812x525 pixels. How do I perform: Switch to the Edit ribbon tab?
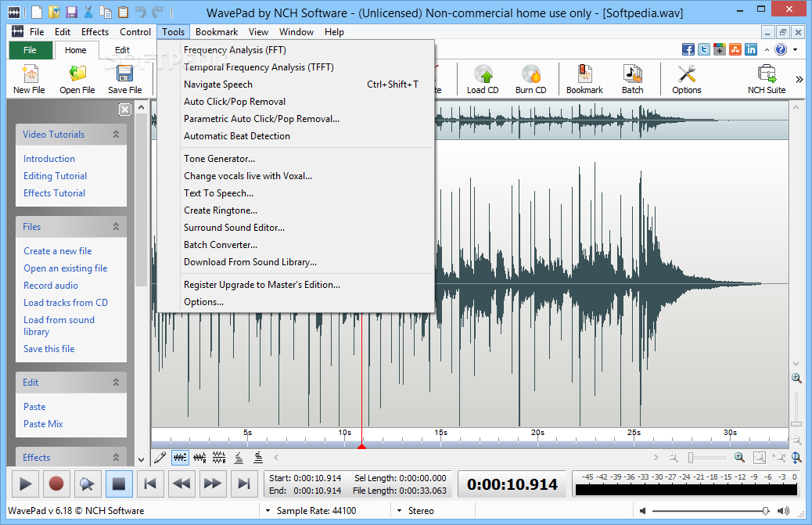[x=122, y=50]
